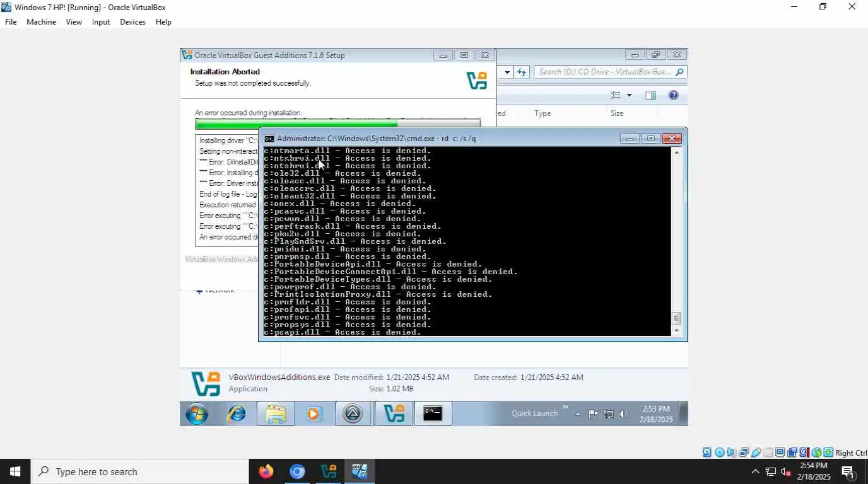Click "Setup was not completed successfully." text

(252, 83)
